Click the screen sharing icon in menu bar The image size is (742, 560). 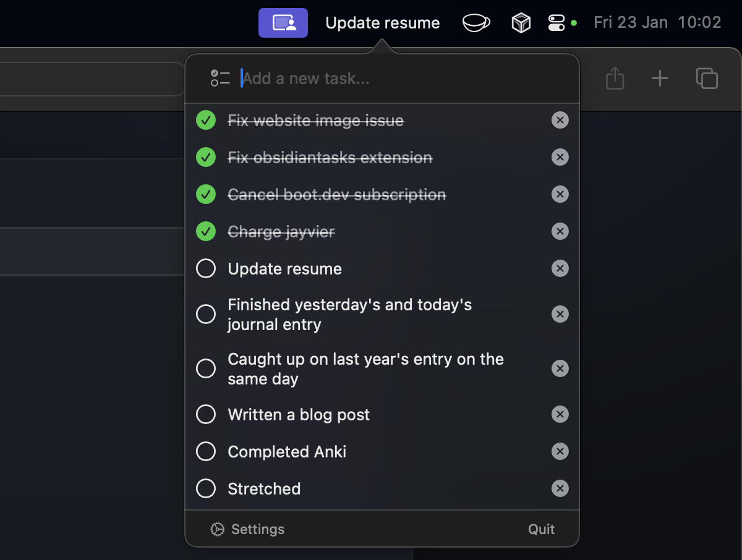click(283, 23)
